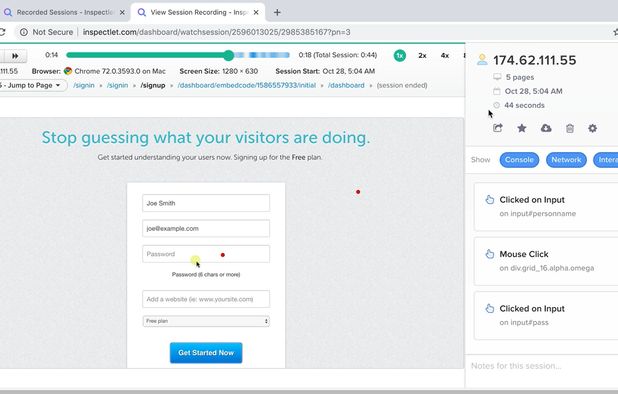Click the user avatar icon beside IP
Screen dimensions: 618x394
click(482, 59)
